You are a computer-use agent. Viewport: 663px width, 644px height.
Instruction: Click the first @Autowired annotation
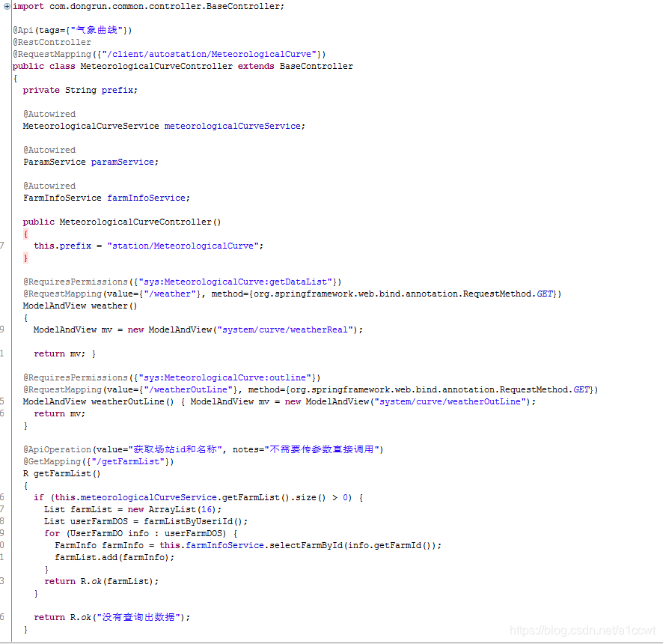(49, 114)
